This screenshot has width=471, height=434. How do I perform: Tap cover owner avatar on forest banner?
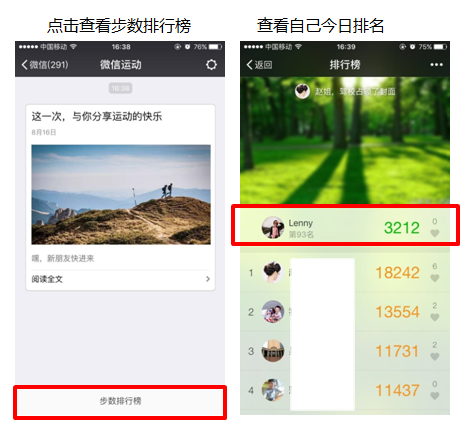(x=302, y=91)
